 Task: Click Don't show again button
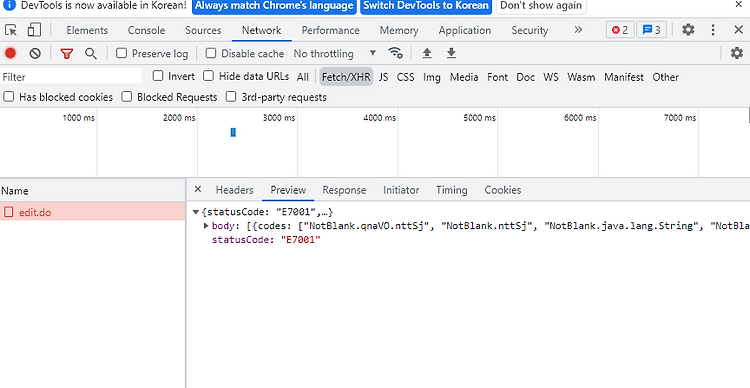[541, 6]
